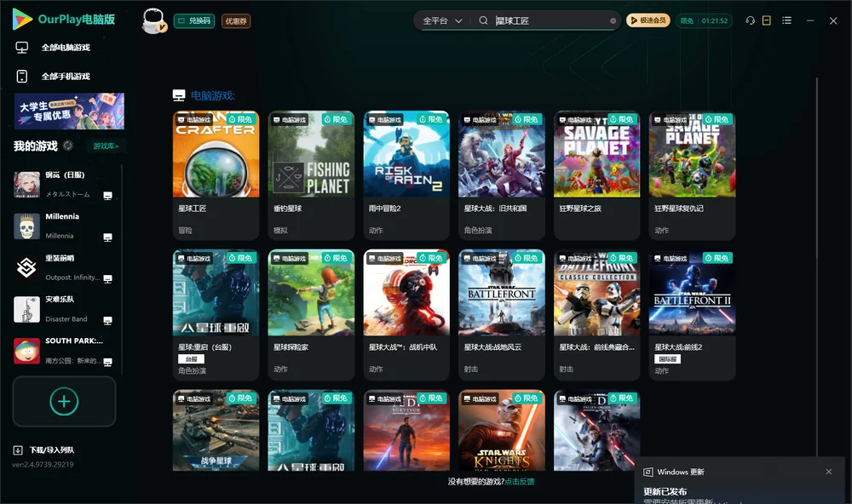Image resolution: width=852 pixels, height=504 pixels.
Task: Open the list menu icon in title bar
Action: [786, 20]
